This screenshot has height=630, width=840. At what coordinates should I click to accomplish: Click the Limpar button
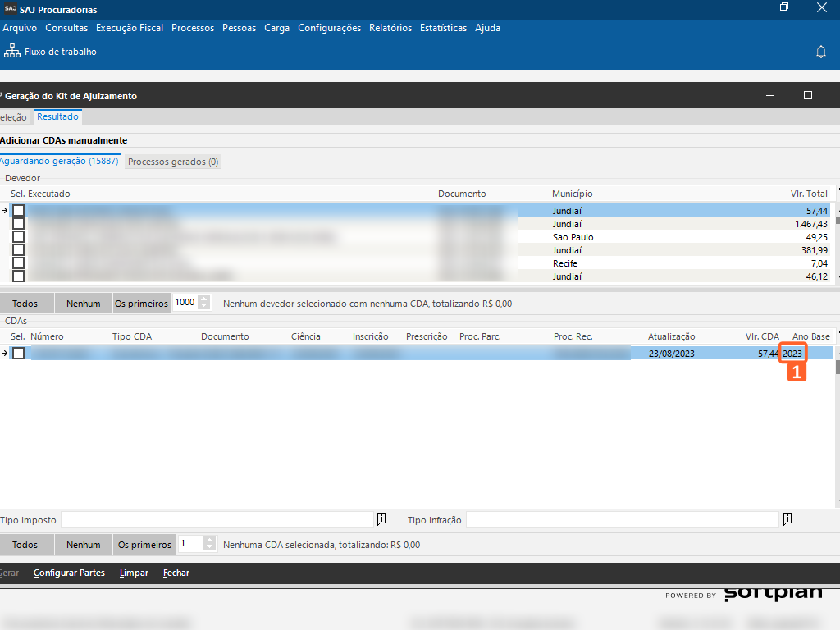[x=134, y=573]
